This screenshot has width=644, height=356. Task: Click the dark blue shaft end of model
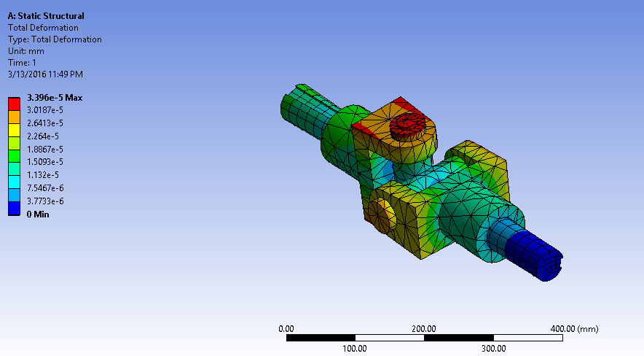(x=534, y=256)
